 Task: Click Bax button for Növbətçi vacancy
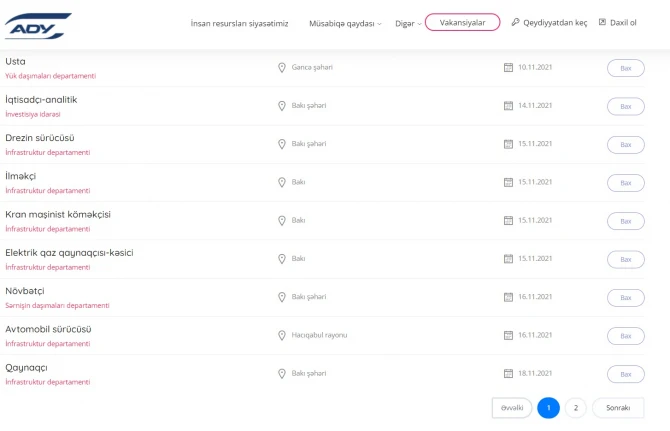tap(626, 298)
